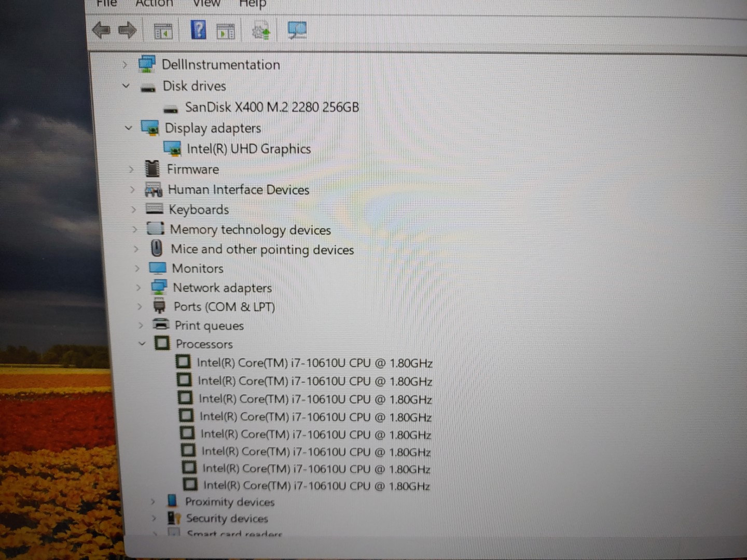
Task: Select the 'Keyboards' label
Action: pos(199,209)
